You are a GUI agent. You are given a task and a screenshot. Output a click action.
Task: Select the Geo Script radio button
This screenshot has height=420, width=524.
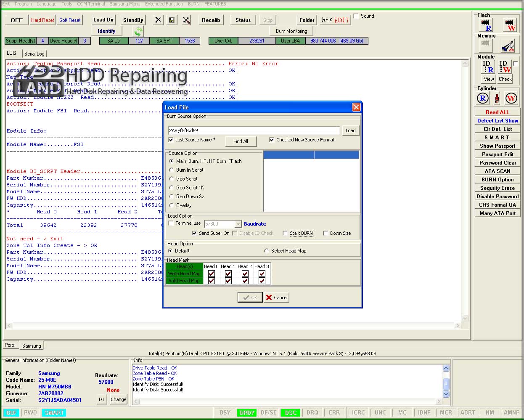(171, 179)
